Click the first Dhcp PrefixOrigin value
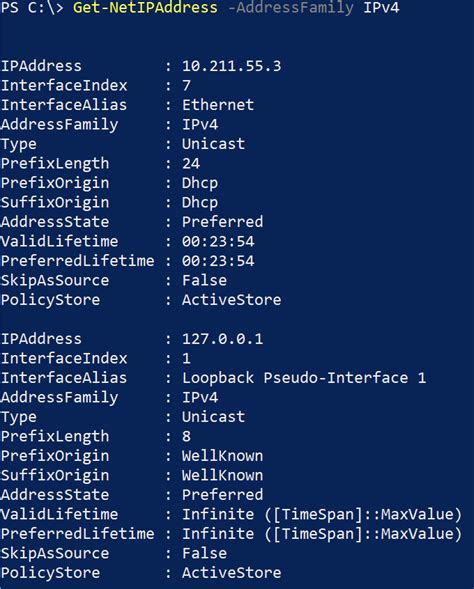Image resolution: width=474 pixels, height=589 pixels. click(x=200, y=183)
